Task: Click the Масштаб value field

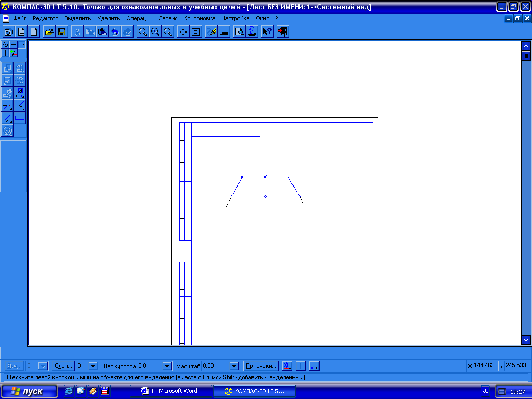Action: (x=216, y=366)
